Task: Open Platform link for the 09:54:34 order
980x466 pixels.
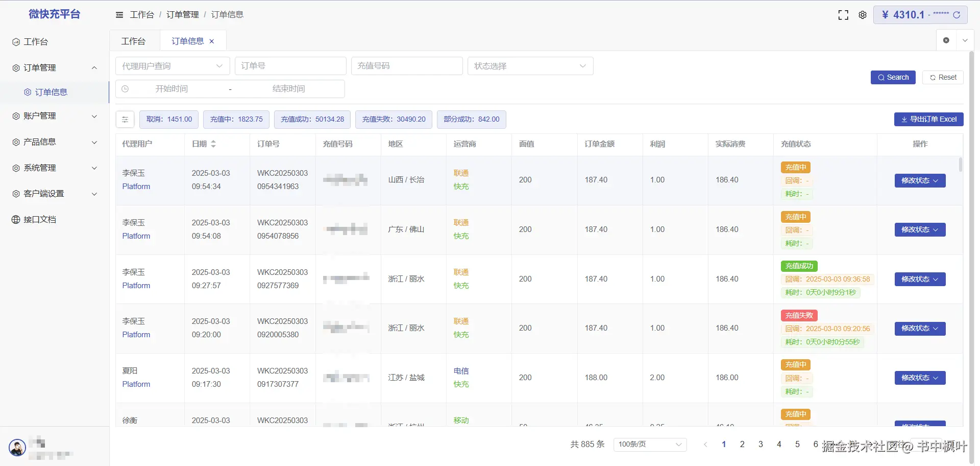Action: (x=136, y=187)
